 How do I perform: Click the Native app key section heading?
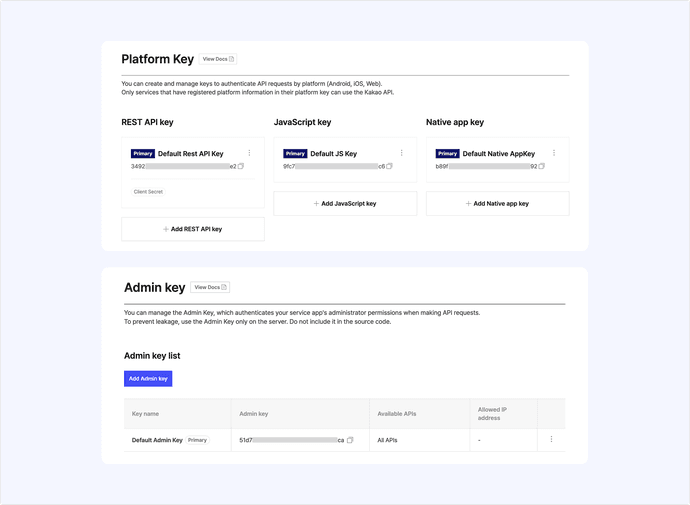455,122
